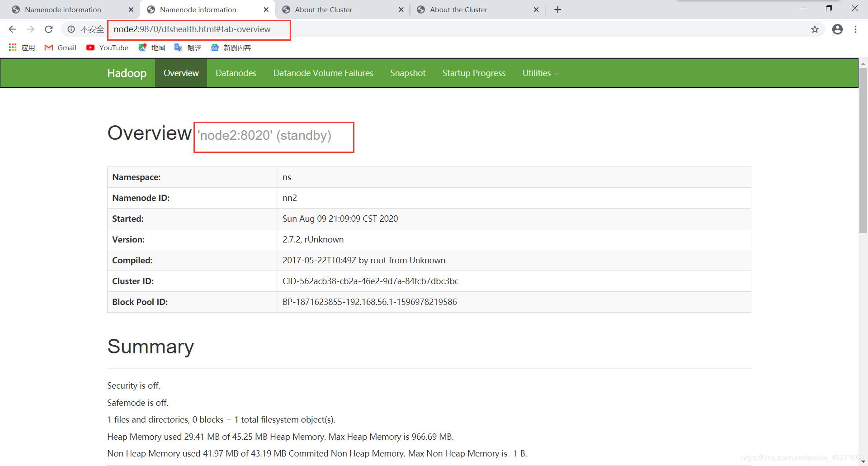
Task: Click the 'node2:8020' (standby) heading text
Action: pos(264,135)
